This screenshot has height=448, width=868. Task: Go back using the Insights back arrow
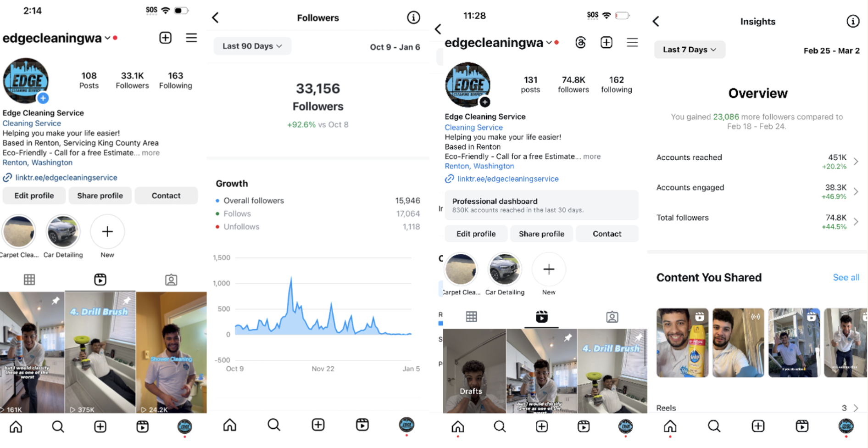656,21
